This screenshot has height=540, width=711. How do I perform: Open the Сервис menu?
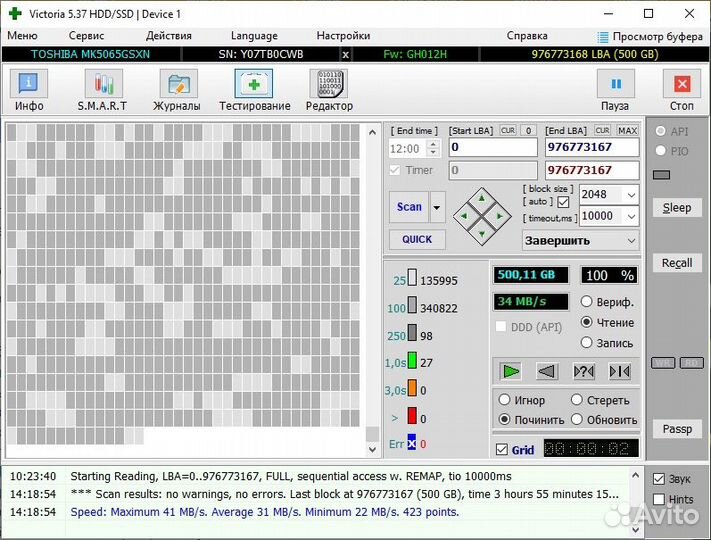tap(87, 35)
